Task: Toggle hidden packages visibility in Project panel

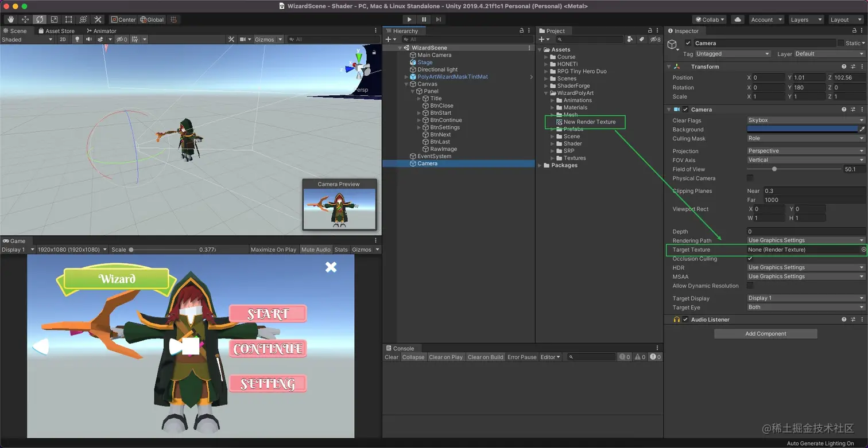Action: pos(655,40)
